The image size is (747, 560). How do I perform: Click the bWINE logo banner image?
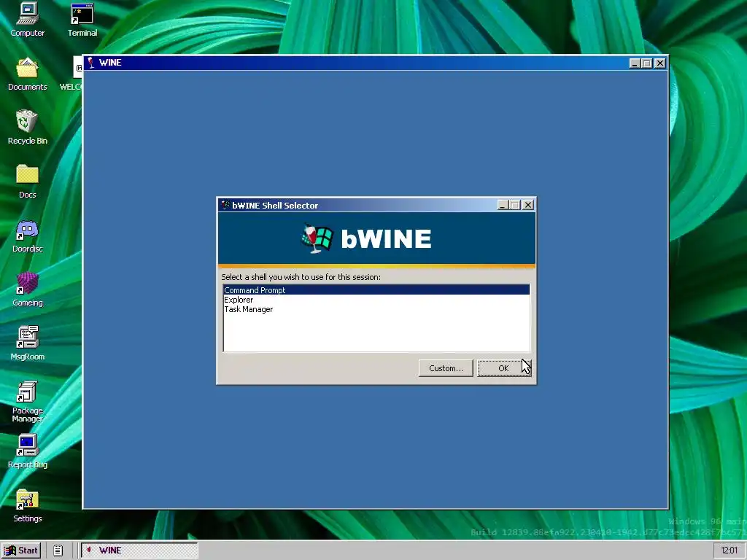tap(376, 238)
